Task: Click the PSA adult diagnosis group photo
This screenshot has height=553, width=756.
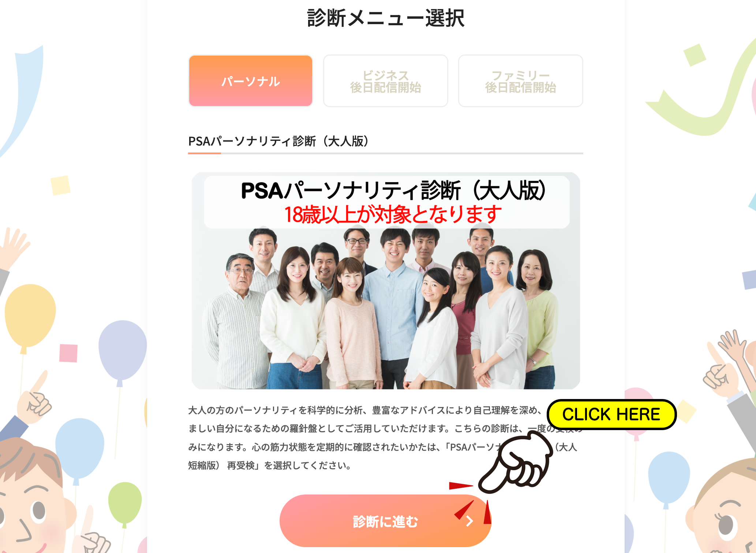Action: point(386,281)
